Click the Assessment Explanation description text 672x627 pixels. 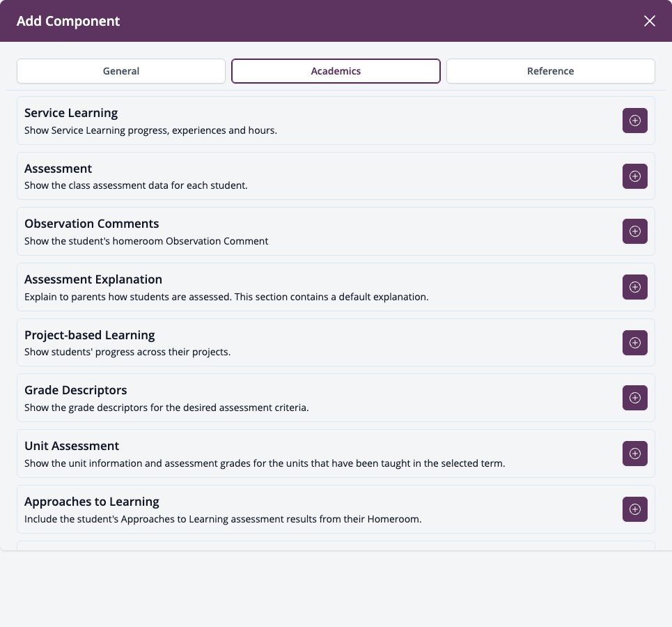tap(226, 297)
